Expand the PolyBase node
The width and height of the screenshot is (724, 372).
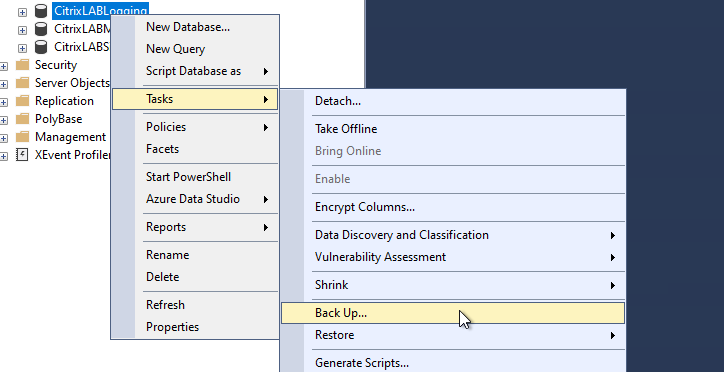(4, 120)
